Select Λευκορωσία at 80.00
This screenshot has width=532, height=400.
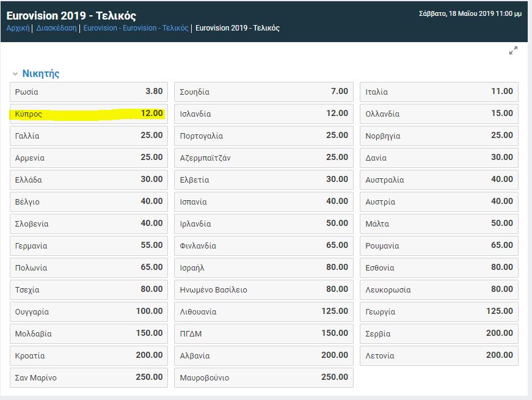point(439,290)
